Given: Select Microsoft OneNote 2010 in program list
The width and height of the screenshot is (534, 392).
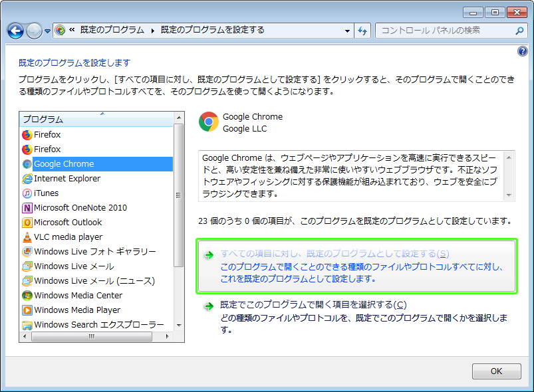Looking at the screenshot, I should pos(96,208).
